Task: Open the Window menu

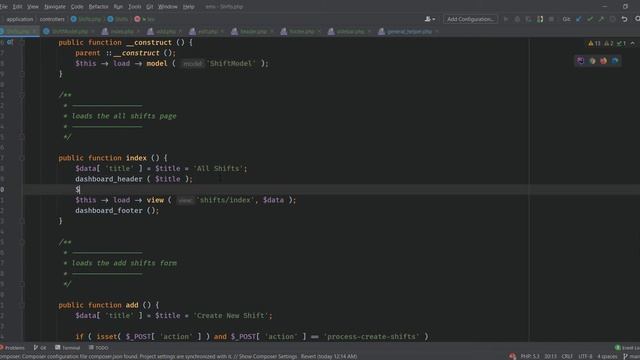Action: pos(167,7)
